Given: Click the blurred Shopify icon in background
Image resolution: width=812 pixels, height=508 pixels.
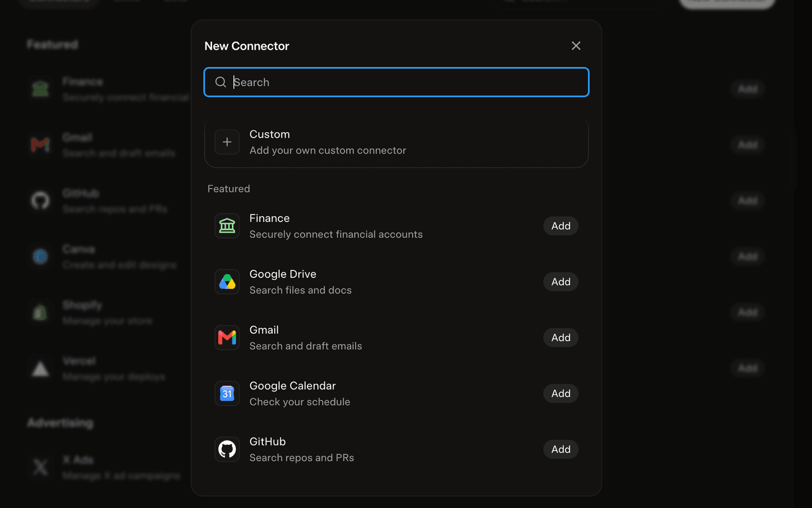Looking at the screenshot, I should click(x=40, y=312).
